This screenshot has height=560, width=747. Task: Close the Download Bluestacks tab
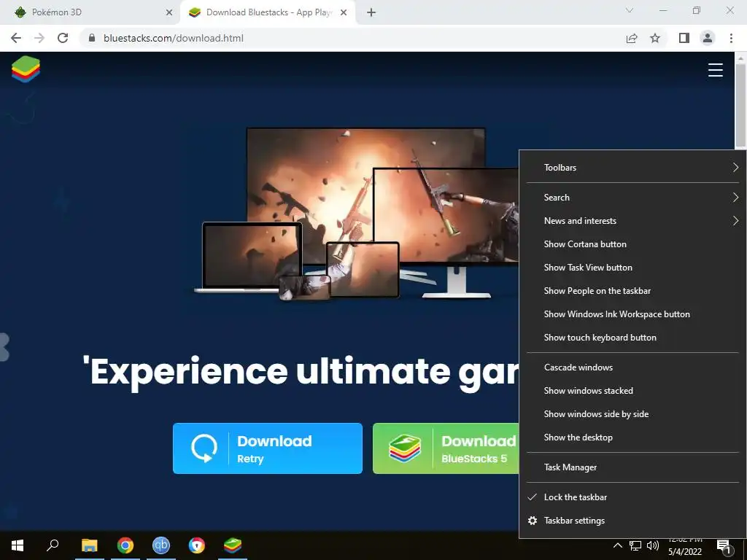tap(344, 12)
